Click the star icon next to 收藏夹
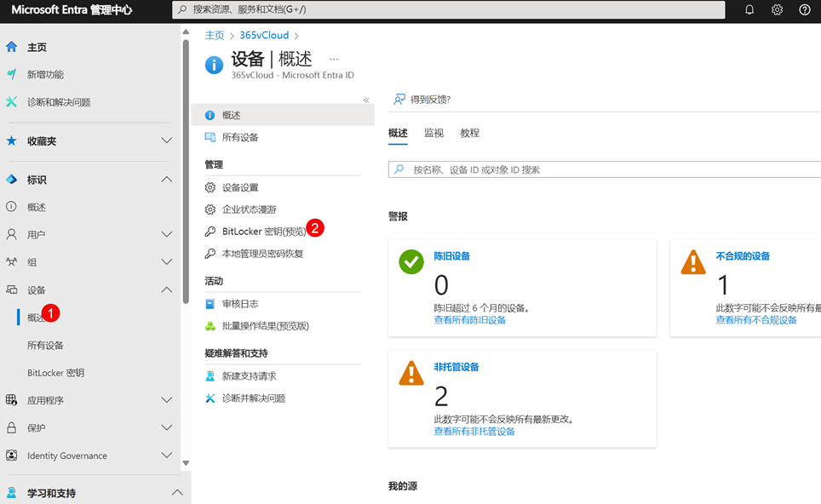The image size is (821, 504). (x=12, y=140)
